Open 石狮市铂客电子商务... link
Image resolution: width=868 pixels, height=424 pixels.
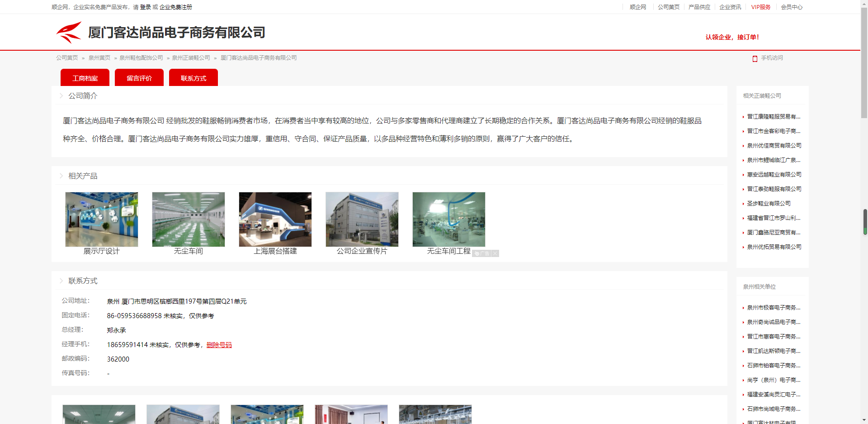(774, 366)
